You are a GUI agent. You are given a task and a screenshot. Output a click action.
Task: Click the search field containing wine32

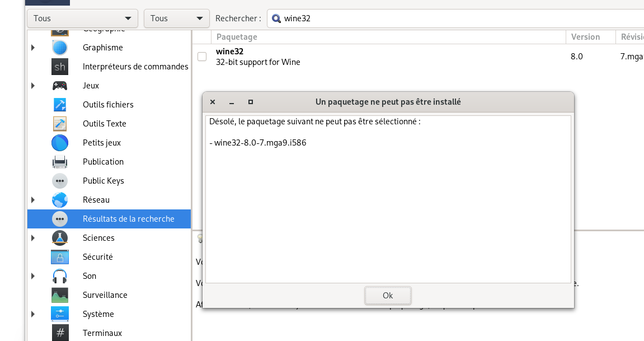(455, 18)
